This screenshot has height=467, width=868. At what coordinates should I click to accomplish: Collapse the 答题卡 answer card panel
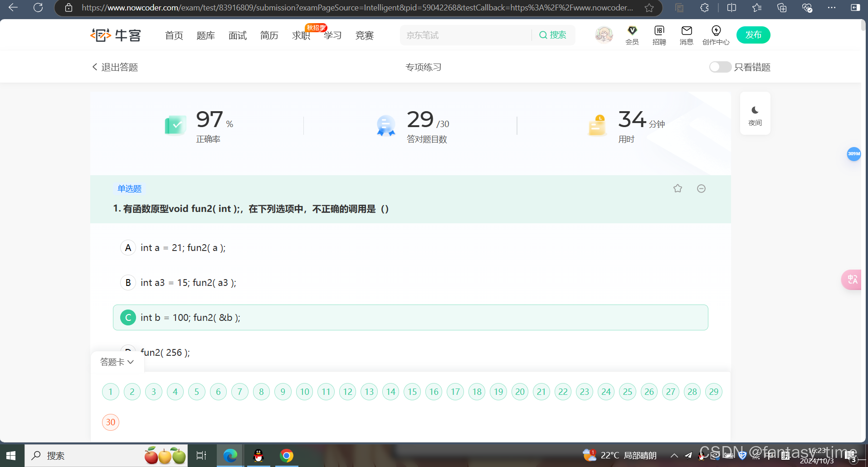click(117, 361)
